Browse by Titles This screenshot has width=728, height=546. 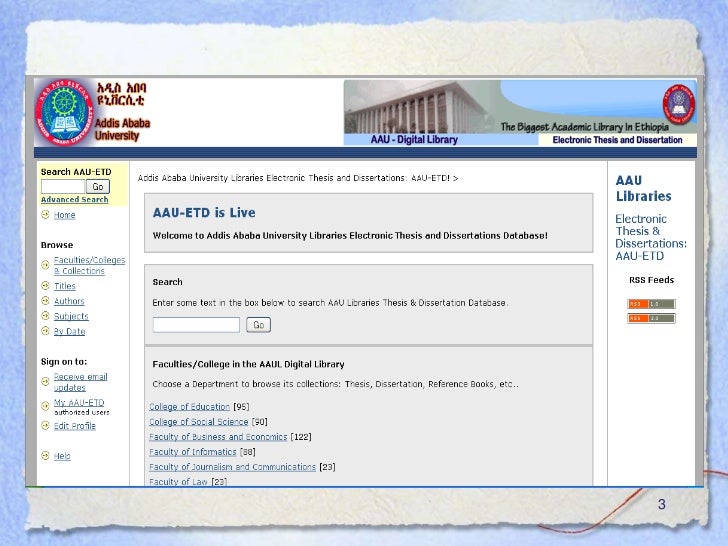click(x=65, y=286)
